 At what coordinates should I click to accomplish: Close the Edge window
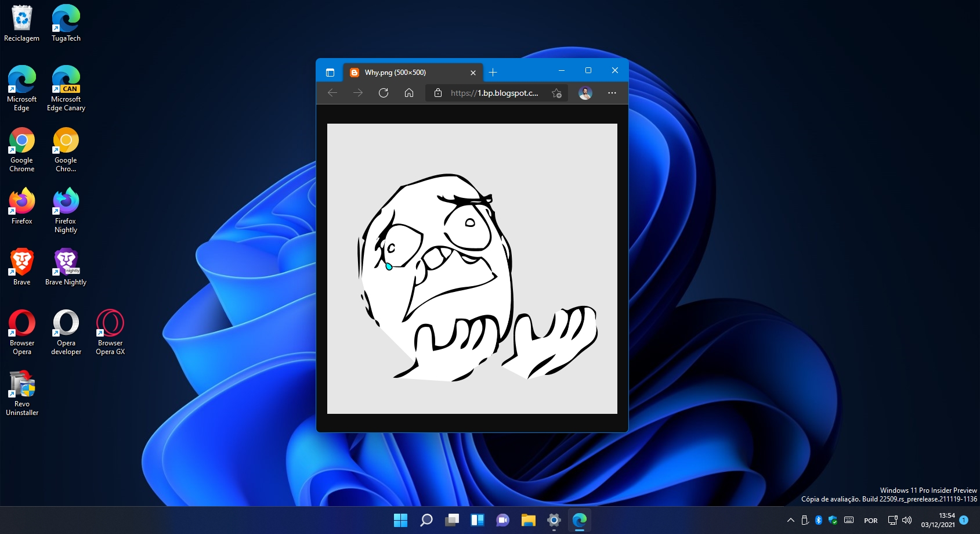[x=615, y=70]
